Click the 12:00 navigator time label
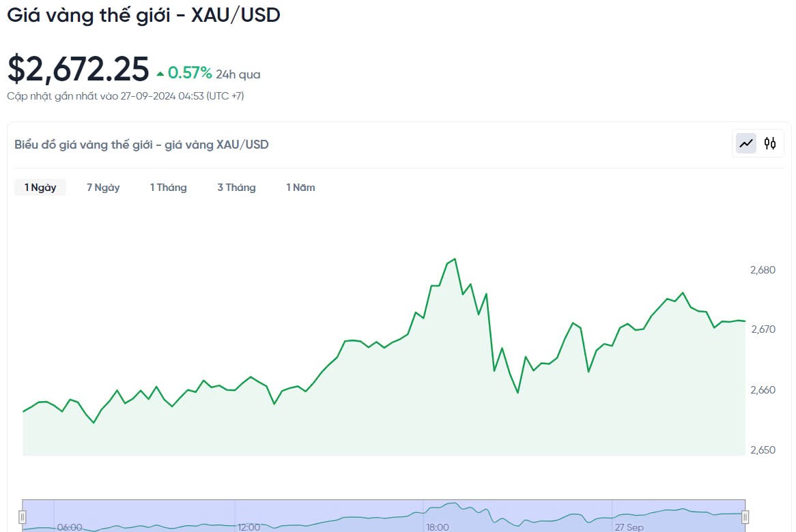 pos(249,527)
